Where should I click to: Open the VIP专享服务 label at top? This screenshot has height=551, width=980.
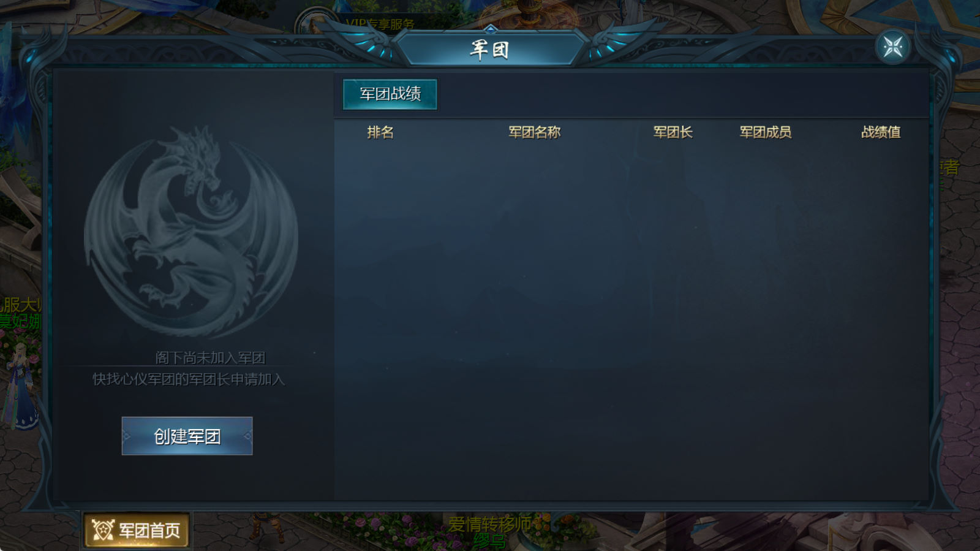(x=380, y=24)
